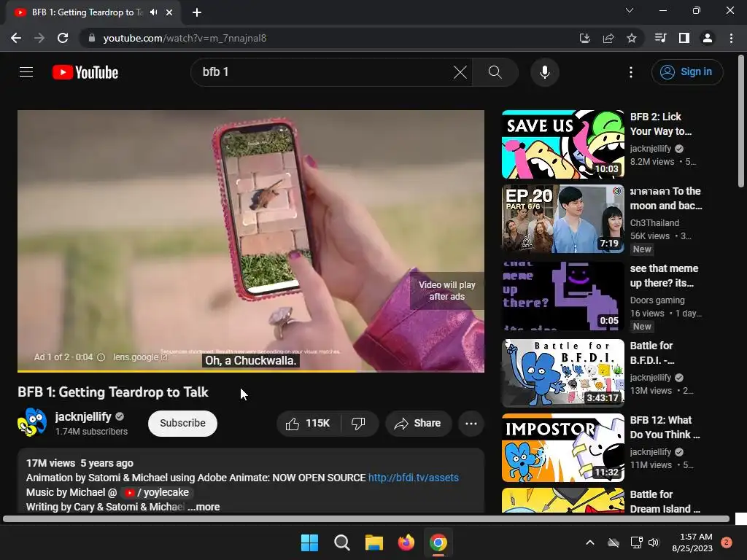Open the clock showing 1:57 AM

(692, 542)
